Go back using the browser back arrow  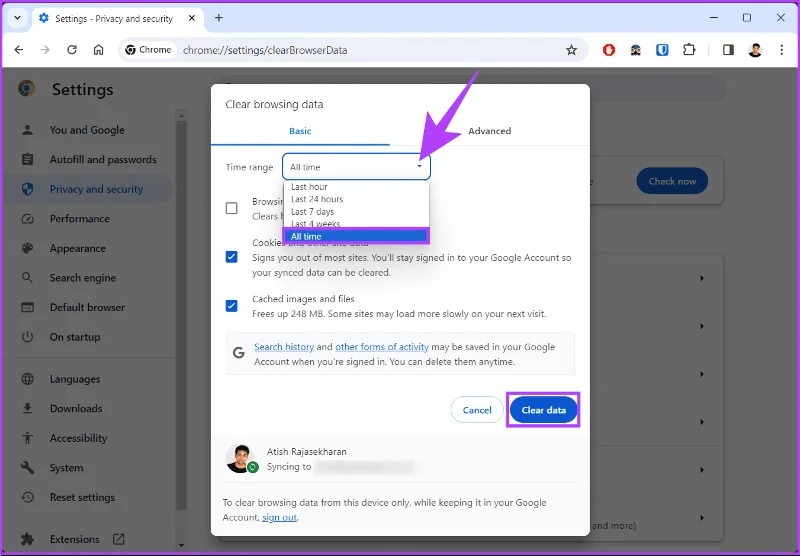coord(19,49)
